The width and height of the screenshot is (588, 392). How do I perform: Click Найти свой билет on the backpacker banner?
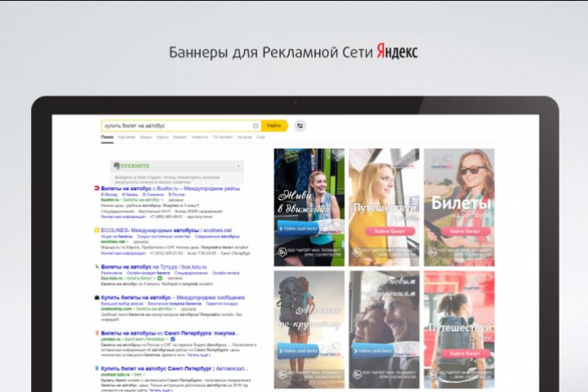tap(299, 350)
